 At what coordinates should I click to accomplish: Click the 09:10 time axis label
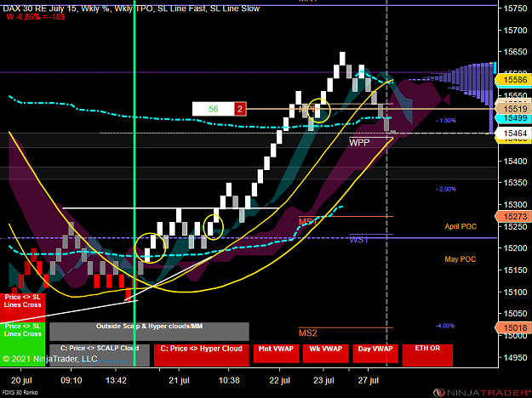click(72, 380)
